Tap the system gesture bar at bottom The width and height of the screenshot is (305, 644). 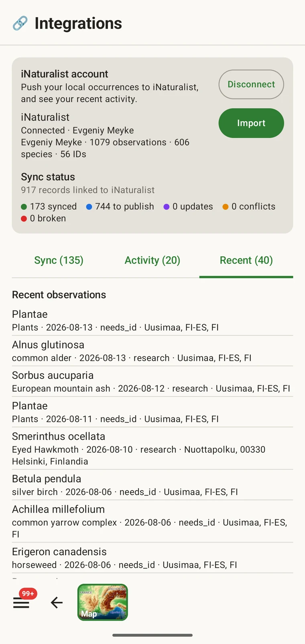[x=152, y=635]
